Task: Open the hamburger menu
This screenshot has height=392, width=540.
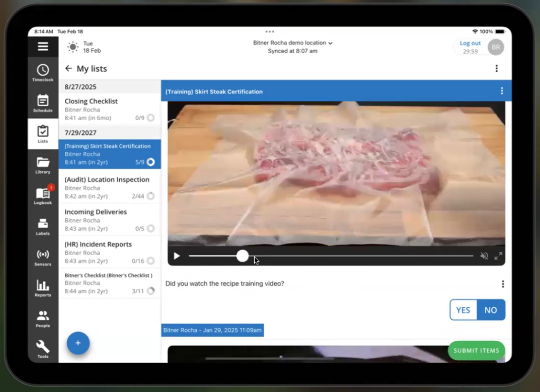Action: [43, 46]
